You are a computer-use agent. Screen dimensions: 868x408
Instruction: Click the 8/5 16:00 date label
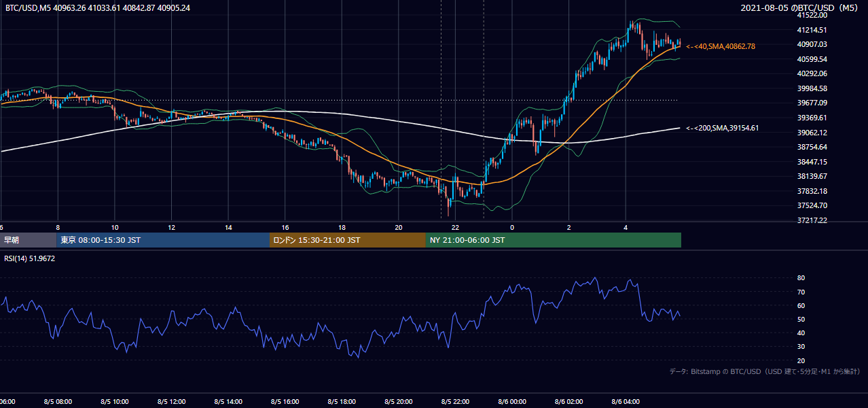tap(285, 402)
